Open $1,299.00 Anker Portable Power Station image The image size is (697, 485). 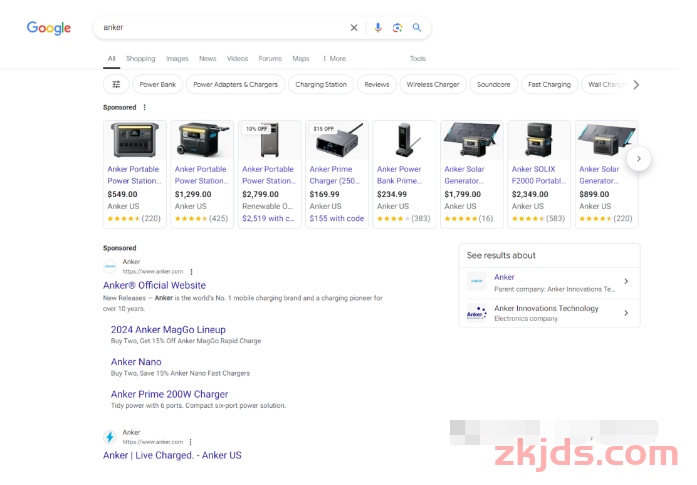[x=202, y=140]
